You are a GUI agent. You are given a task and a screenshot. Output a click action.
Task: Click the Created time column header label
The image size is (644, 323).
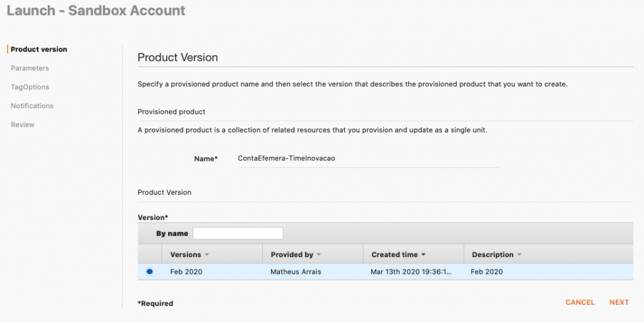tap(394, 255)
